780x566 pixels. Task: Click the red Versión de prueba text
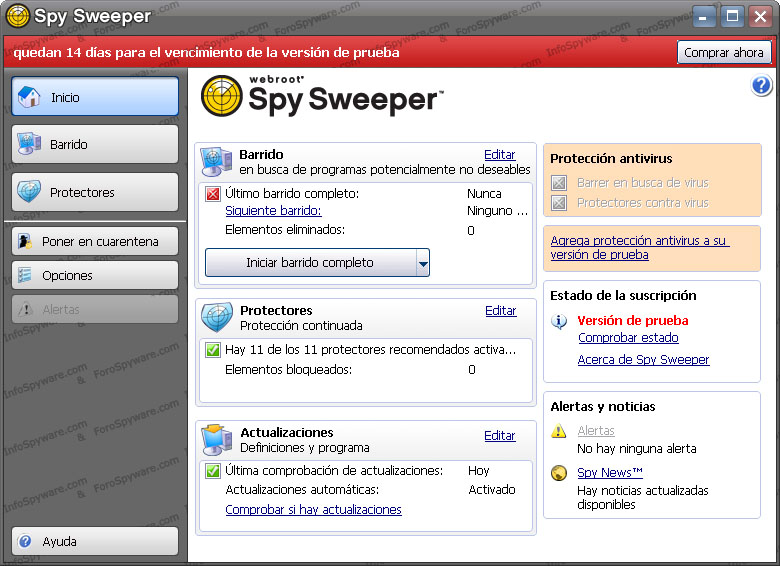point(633,321)
